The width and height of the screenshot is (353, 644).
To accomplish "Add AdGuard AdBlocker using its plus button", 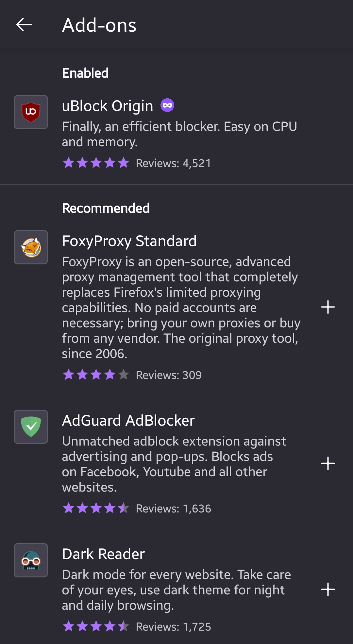I will tap(328, 463).
